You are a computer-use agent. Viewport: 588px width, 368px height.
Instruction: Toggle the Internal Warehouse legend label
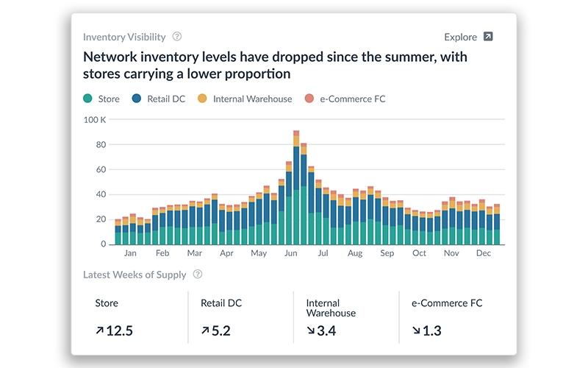[x=252, y=99]
